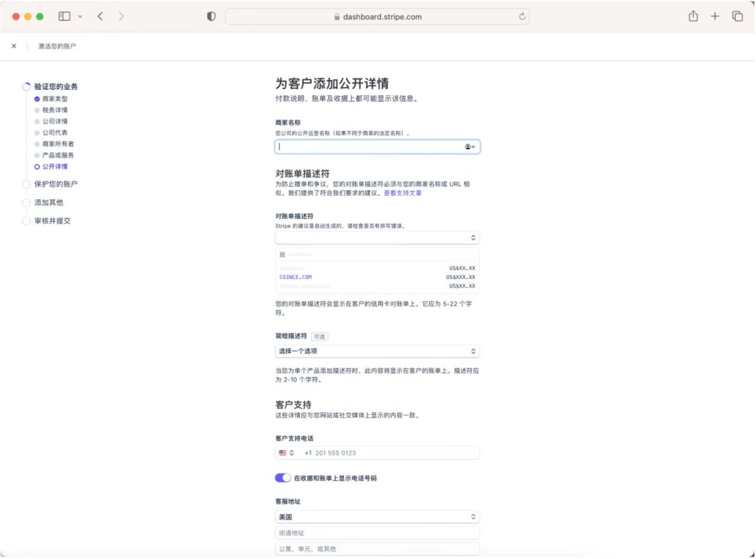Viewport: 756px width, 559px height.
Task: Click the dashboard.stripe.com address bar
Action: pyautogui.click(x=377, y=16)
